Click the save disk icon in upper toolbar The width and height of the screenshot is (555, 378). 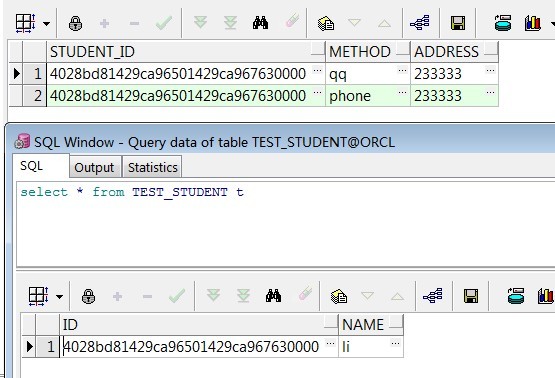pos(458,23)
